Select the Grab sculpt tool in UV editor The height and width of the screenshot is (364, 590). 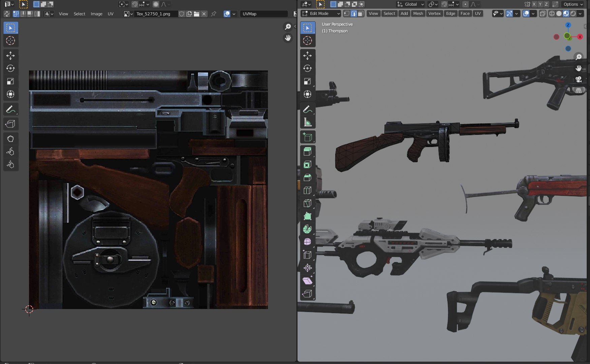tap(10, 139)
